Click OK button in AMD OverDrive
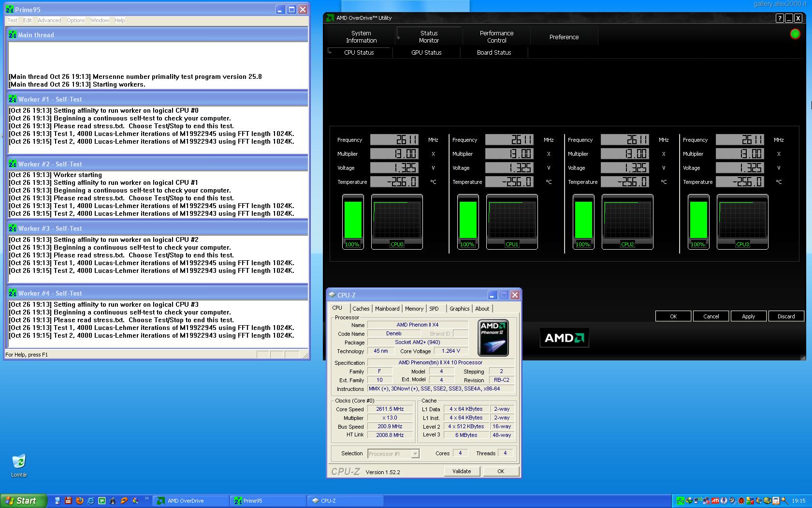 click(x=673, y=316)
